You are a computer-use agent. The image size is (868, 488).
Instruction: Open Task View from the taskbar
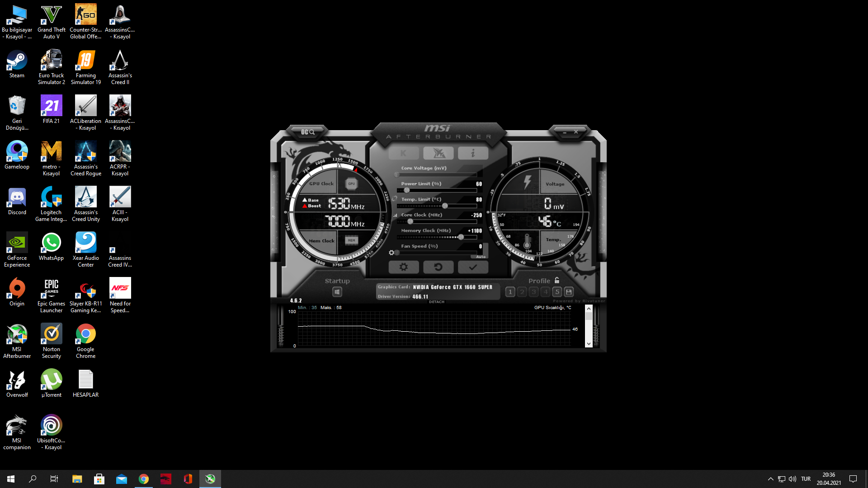pyautogui.click(x=54, y=479)
